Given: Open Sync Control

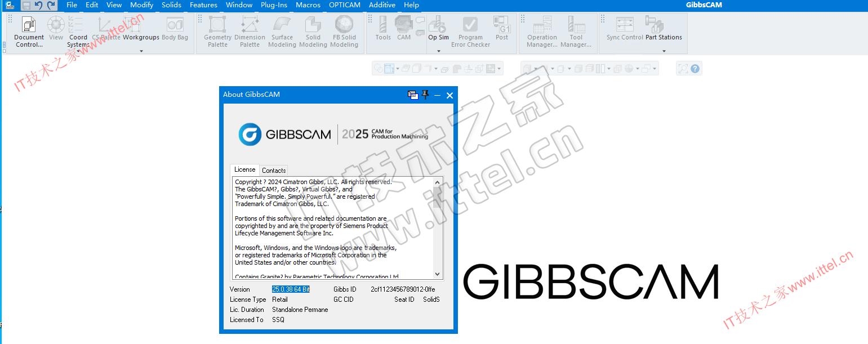Looking at the screenshot, I should point(625,29).
